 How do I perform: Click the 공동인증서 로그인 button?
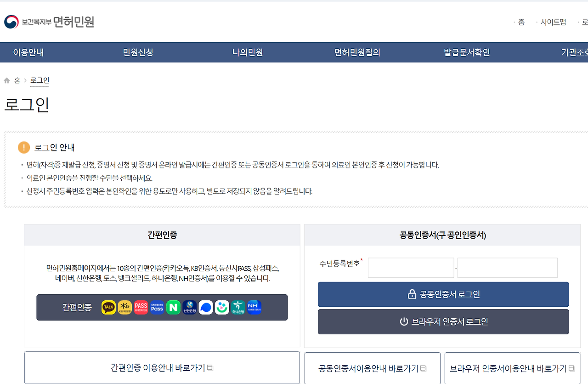tap(443, 294)
